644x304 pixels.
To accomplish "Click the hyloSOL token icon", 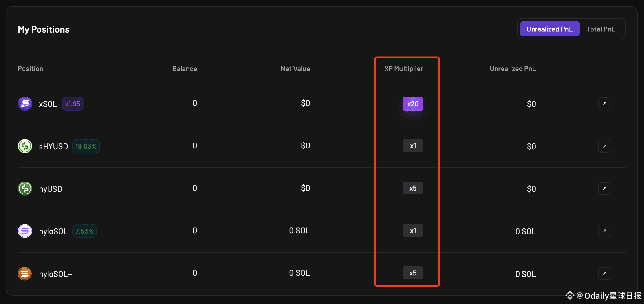I will click(25, 231).
